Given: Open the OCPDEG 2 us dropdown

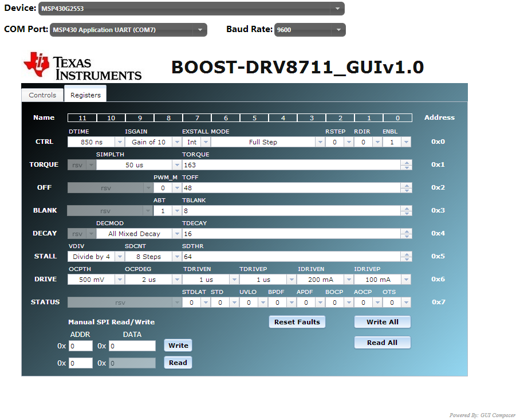Looking at the screenshot, I should pos(153,280).
